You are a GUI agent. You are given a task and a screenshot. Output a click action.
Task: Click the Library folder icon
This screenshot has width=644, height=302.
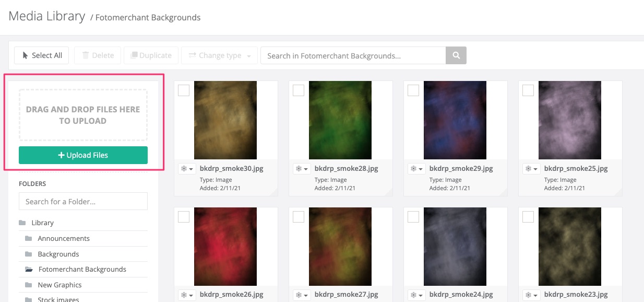click(x=22, y=223)
